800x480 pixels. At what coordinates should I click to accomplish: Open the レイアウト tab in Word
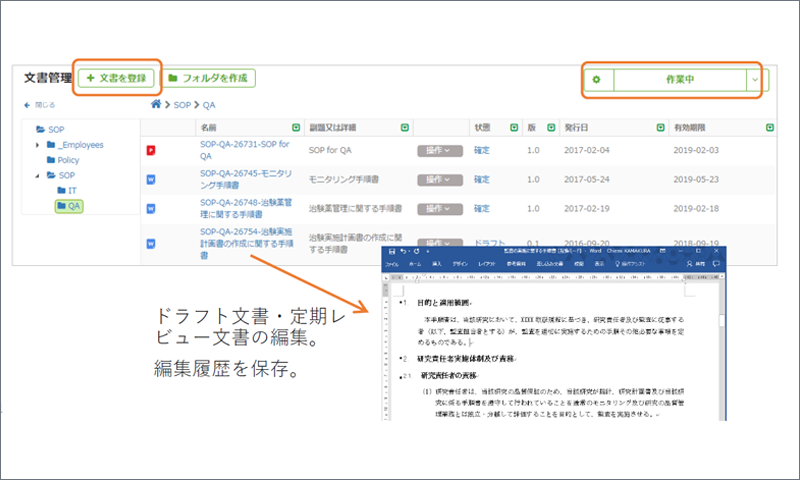[x=487, y=264]
